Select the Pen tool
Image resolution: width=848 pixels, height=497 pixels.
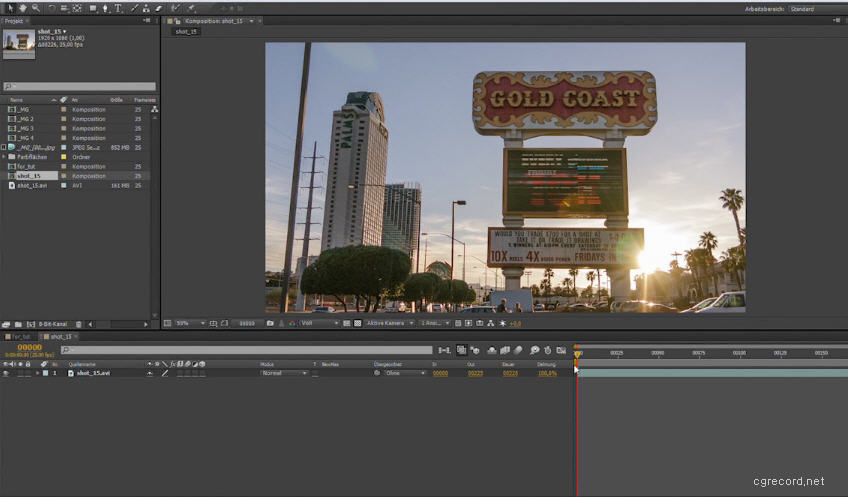(105, 8)
